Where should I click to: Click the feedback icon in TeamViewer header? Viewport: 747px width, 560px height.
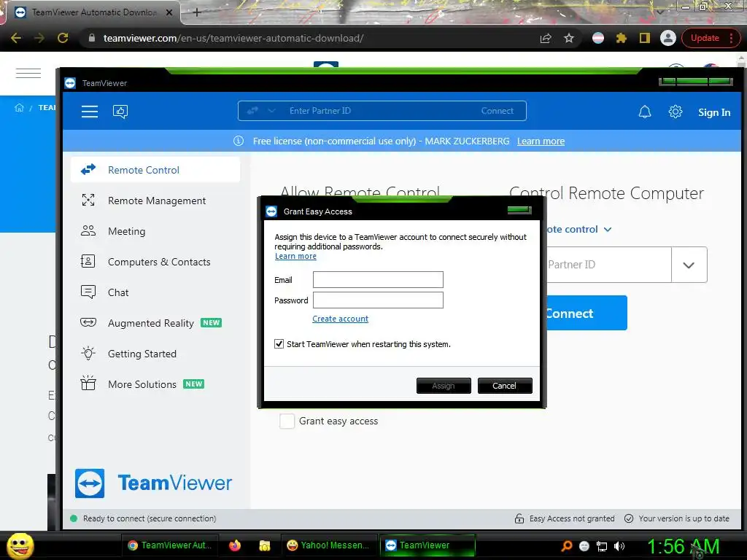point(120,112)
